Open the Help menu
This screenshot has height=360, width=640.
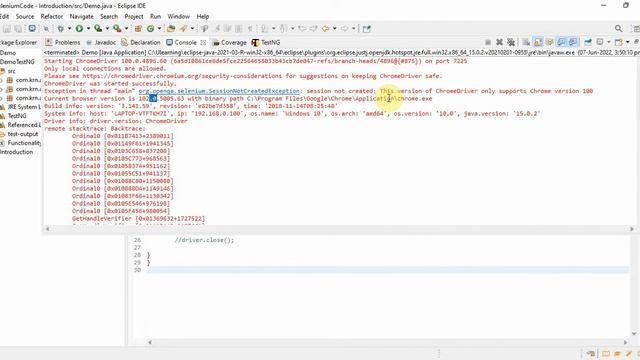203,16
